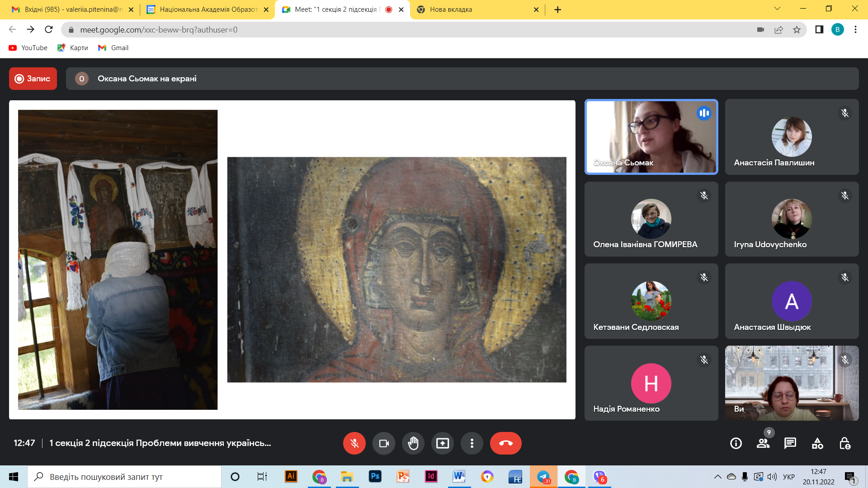
Task: Open File Explorer from taskbar
Action: [347, 477]
